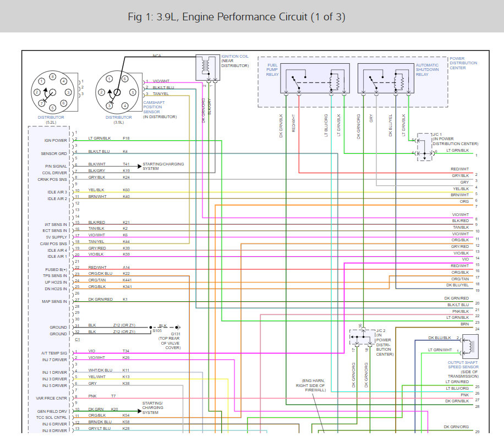Click the 'UP HO2S IN' pin label
The height and width of the screenshot is (448, 504).
point(56,283)
